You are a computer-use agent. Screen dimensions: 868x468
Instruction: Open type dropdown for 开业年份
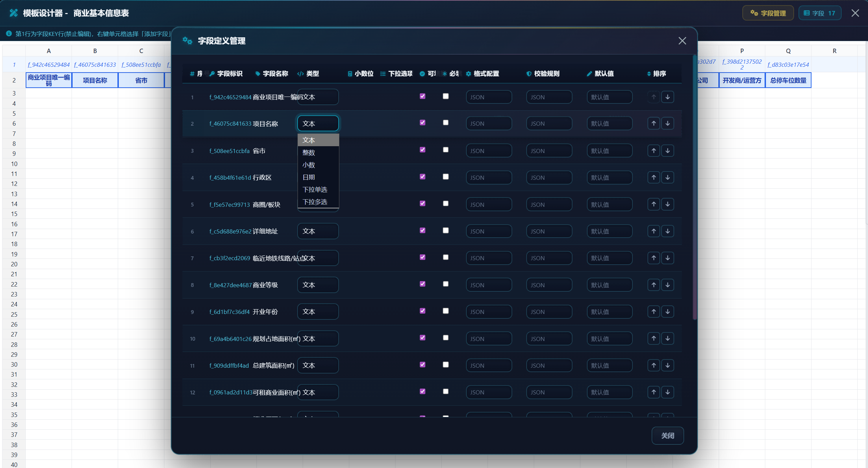point(318,312)
